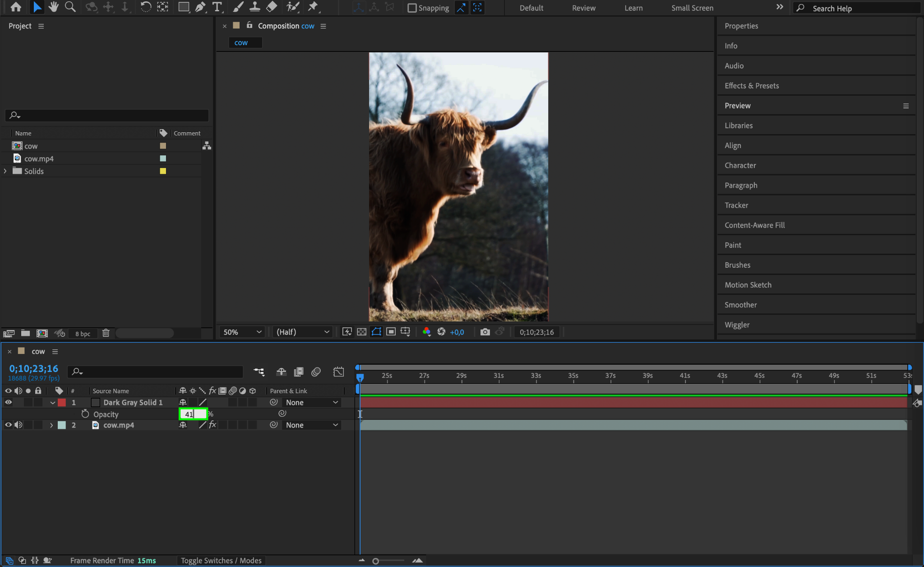
Task: Click the Take Snapshot camera icon
Action: point(485,332)
